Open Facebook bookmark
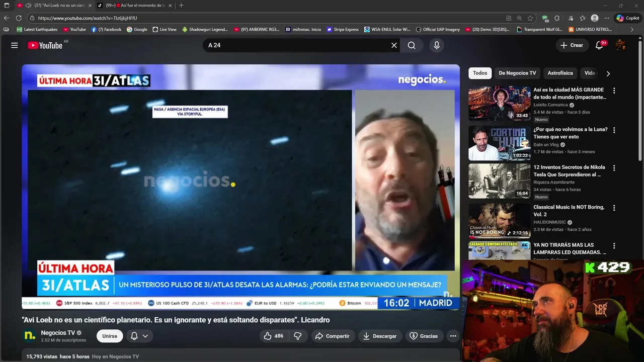Viewport: 644px width, 362px height. [x=106, y=30]
